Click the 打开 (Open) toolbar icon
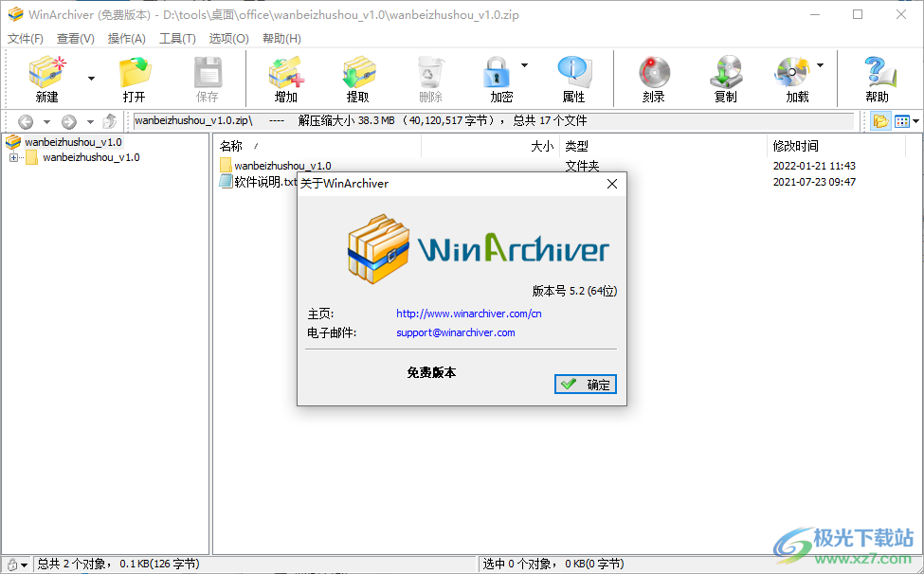The width and height of the screenshot is (924, 574). (135, 72)
